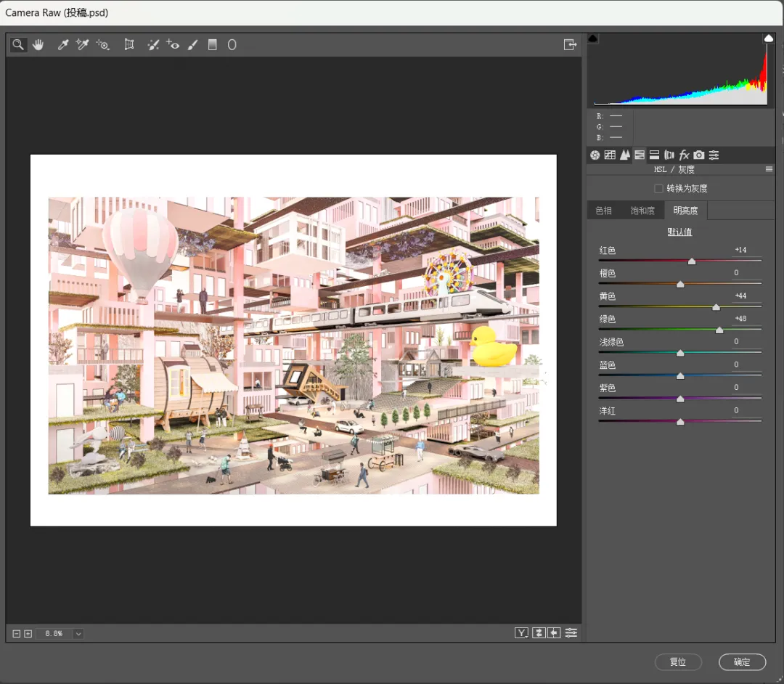Image resolution: width=784 pixels, height=684 pixels.
Task: Click the 确定 button
Action: point(742,662)
